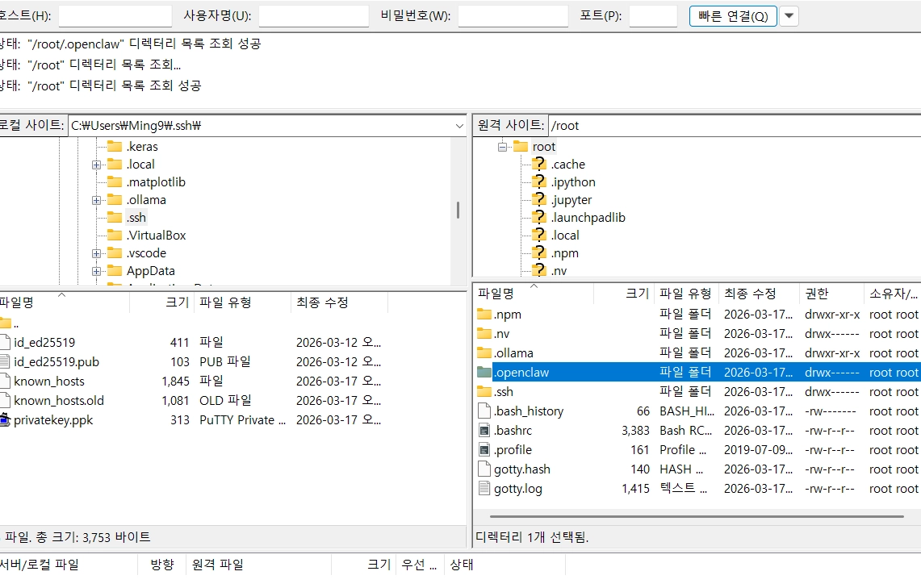Image resolution: width=921 pixels, height=588 pixels.
Task: Sort local files by 크기 column header
Action: (161, 302)
